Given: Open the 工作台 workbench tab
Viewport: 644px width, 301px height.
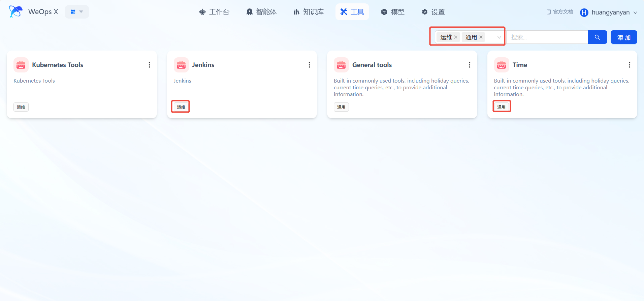Looking at the screenshot, I should 214,12.
